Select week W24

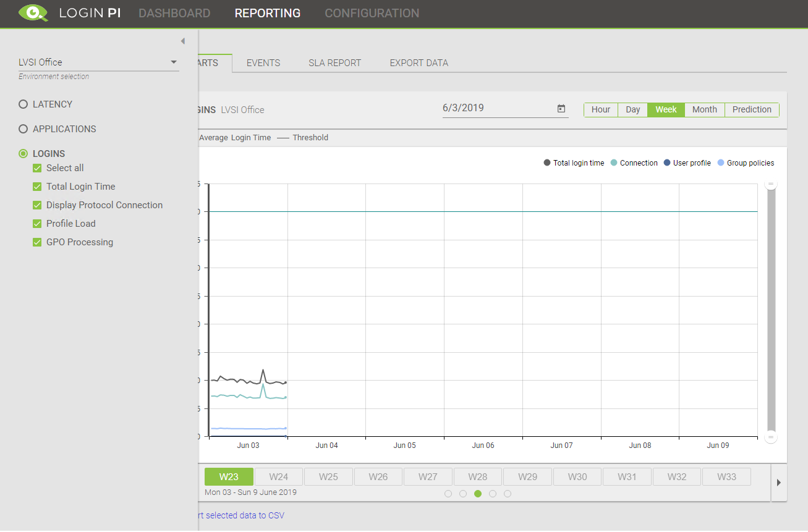[279, 477]
